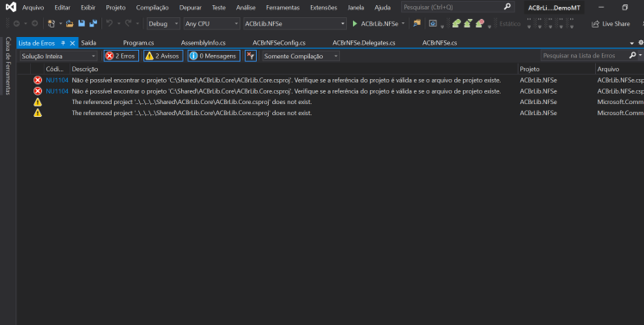Click the tab settings gear icon
Image resolution: width=644 pixels, height=325 pixels.
click(641, 43)
